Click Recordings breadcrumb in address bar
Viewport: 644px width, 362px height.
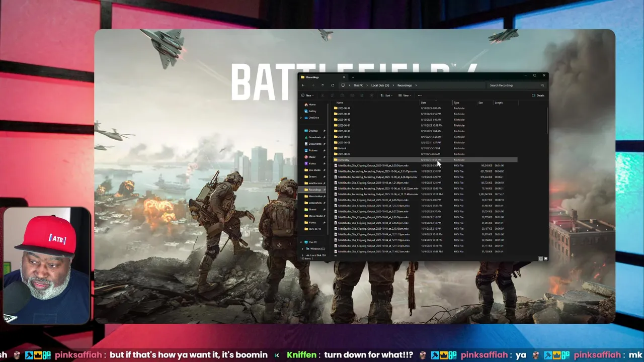(x=405, y=85)
